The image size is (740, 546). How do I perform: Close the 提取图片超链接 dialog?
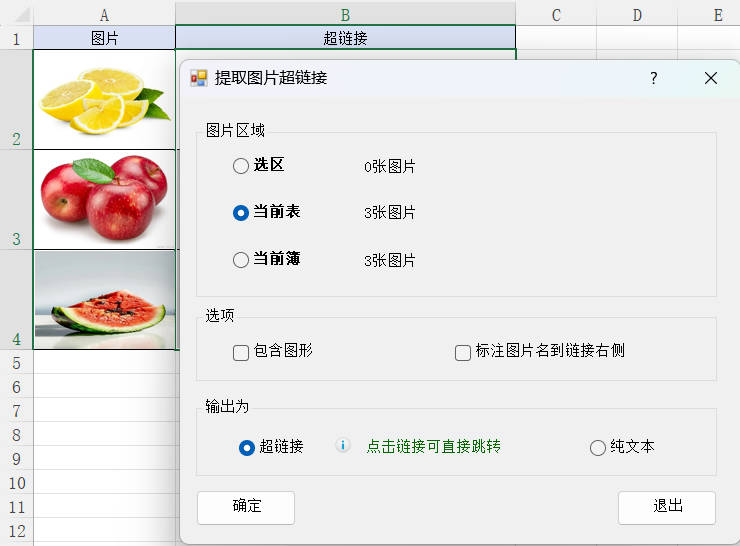[x=711, y=78]
